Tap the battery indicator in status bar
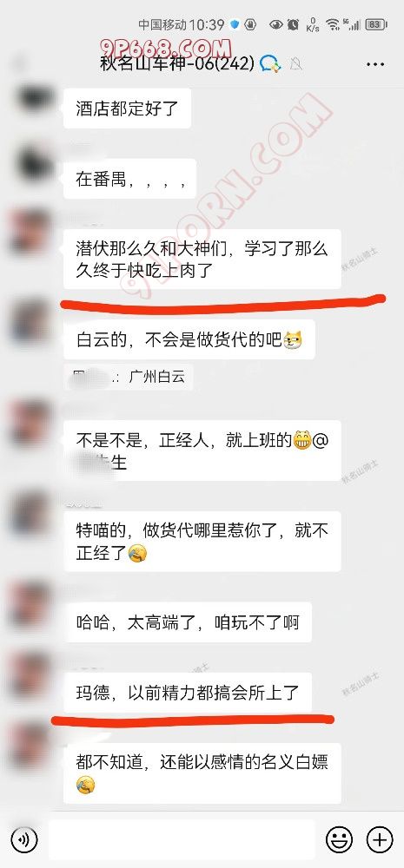Viewport: 404px width, 868px height. [x=376, y=24]
